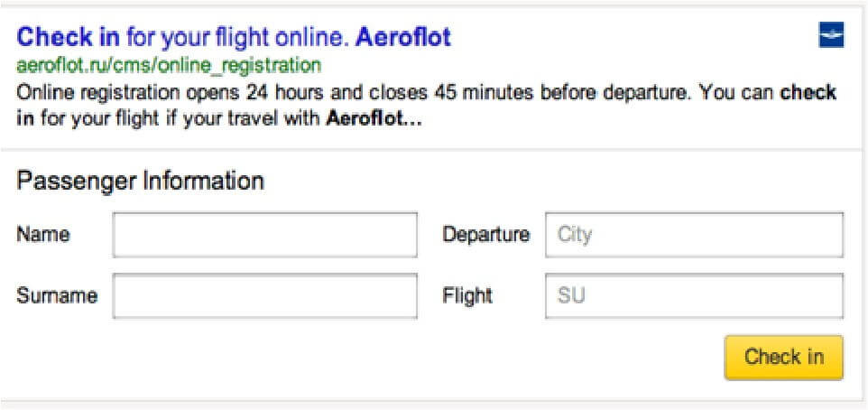
Task: Click the Passenger Information heading
Action: [141, 182]
